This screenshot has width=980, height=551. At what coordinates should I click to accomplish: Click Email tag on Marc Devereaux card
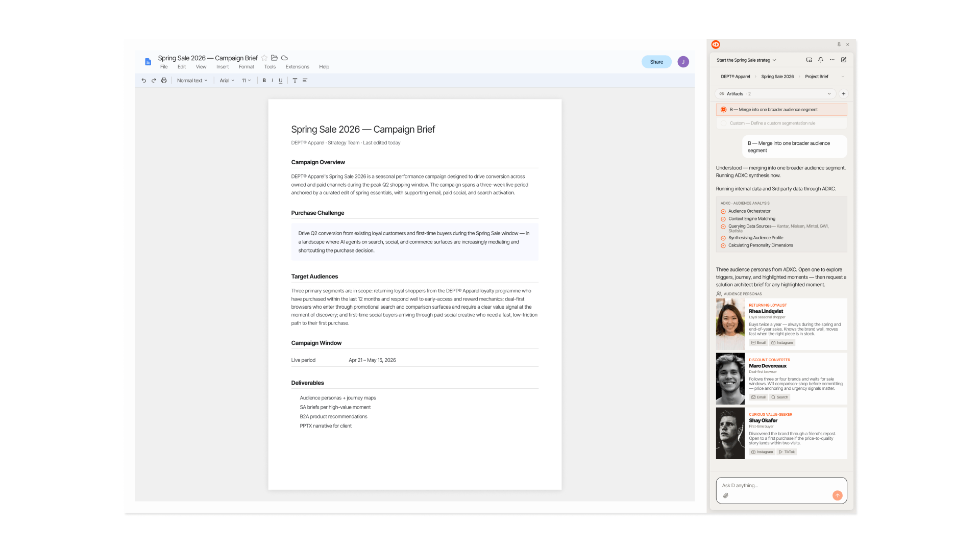click(x=758, y=397)
